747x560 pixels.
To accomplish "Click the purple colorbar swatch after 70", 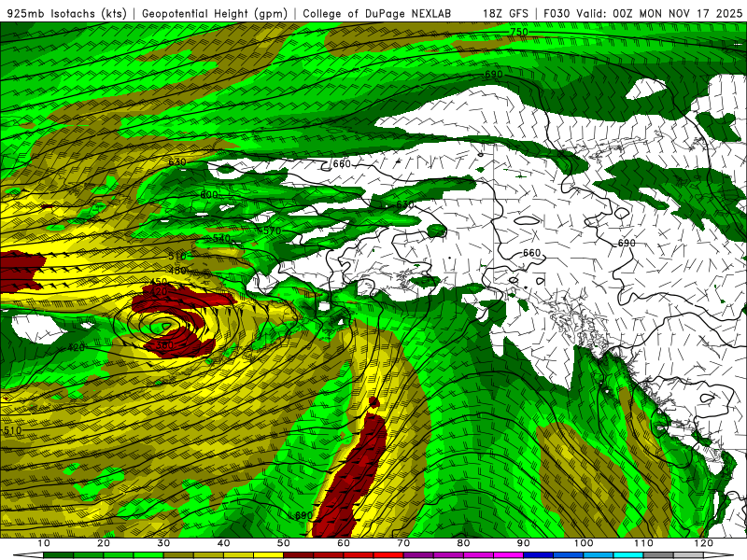I will pos(418,555).
